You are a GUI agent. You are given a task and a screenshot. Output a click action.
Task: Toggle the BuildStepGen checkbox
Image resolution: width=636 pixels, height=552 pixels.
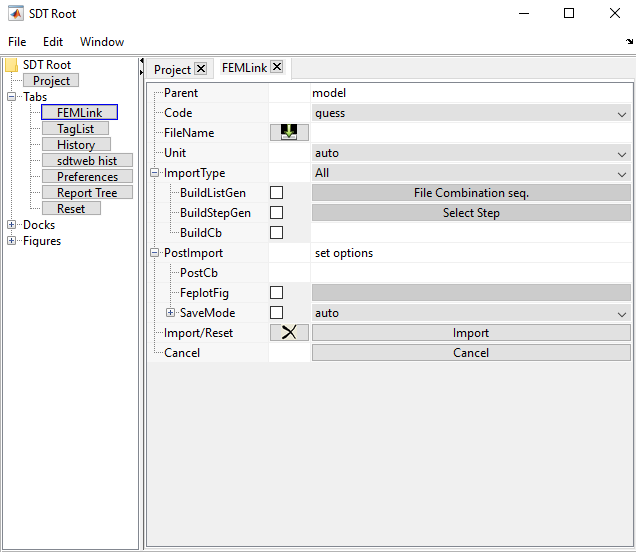pyautogui.click(x=277, y=213)
